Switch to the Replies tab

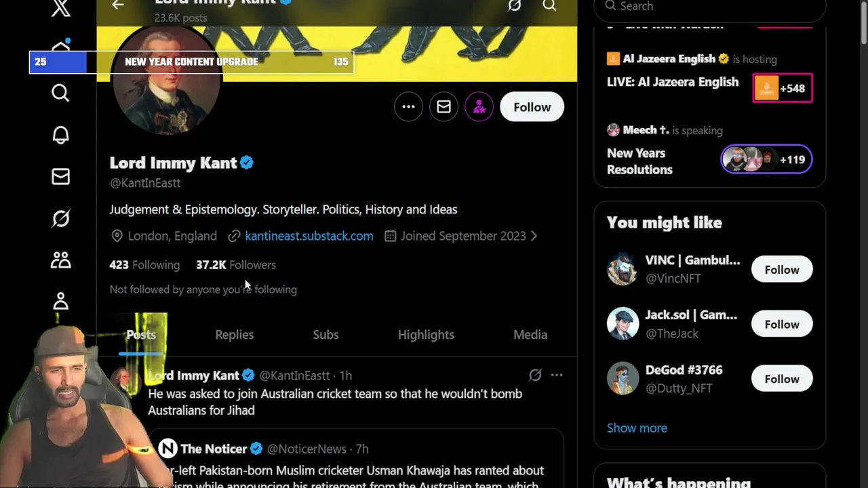[x=234, y=335]
